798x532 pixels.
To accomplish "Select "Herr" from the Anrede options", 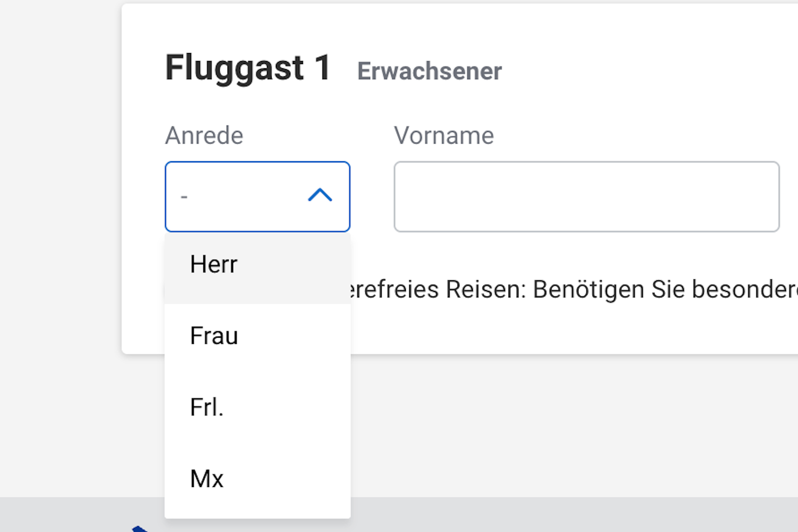I will pos(214,264).
